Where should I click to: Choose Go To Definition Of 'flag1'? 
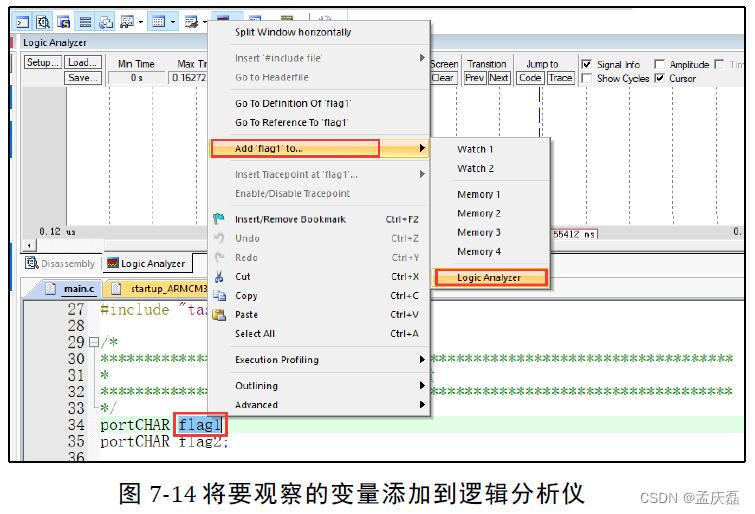319,104
